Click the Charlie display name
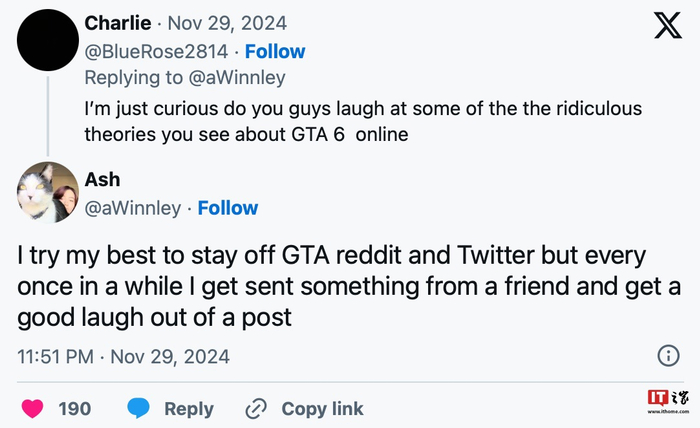The height and width of the screenshot is (428, 700). [116, 23]
